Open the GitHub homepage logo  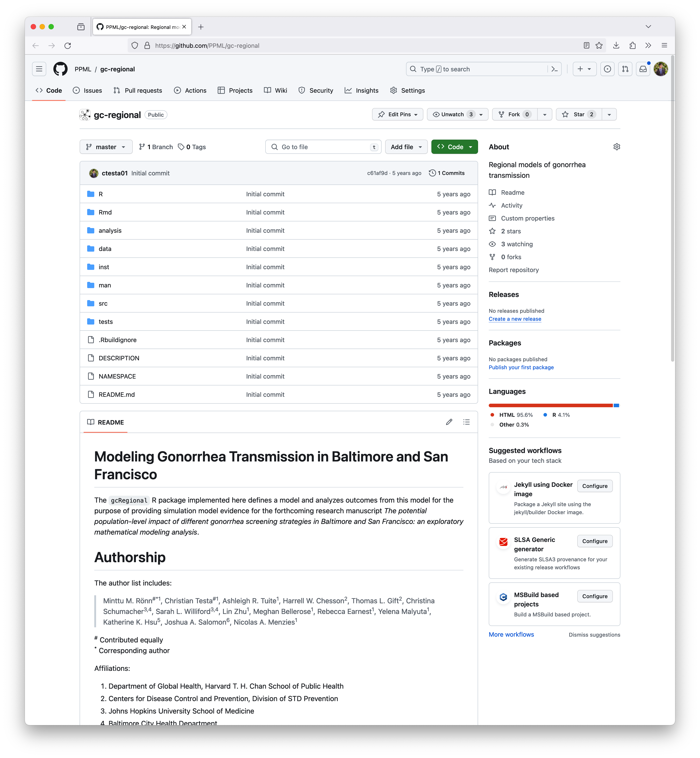(x=60, y=69)
